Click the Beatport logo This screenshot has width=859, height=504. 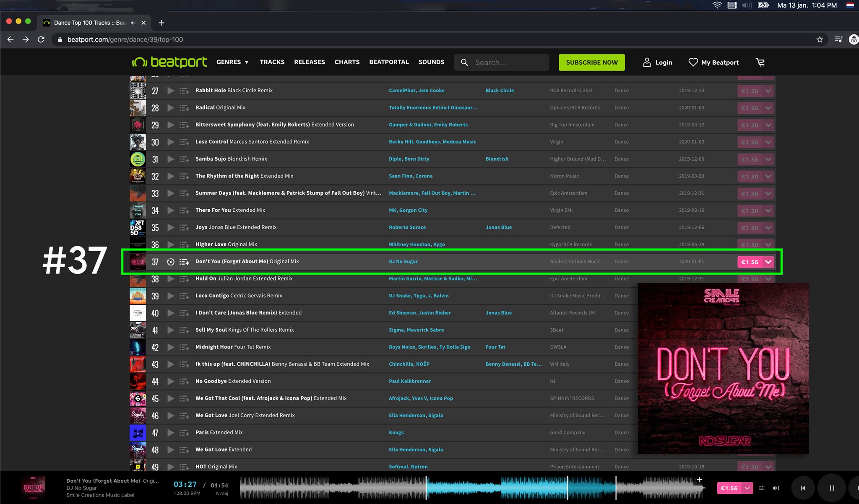(x=169, y=62)
